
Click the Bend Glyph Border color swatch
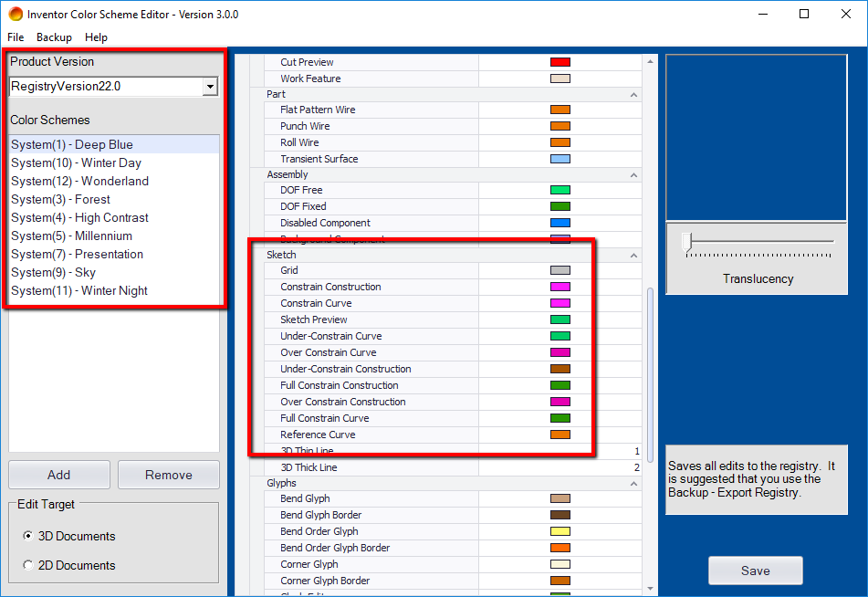pos(560,515)
